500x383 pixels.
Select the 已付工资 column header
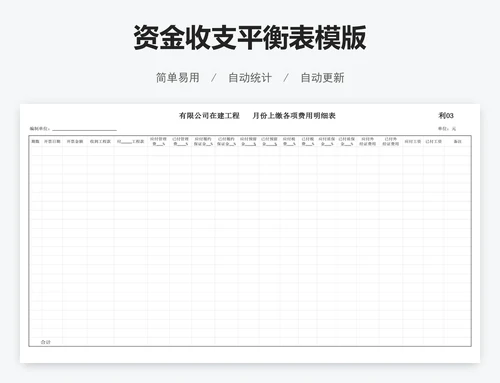tap(433, 141)
